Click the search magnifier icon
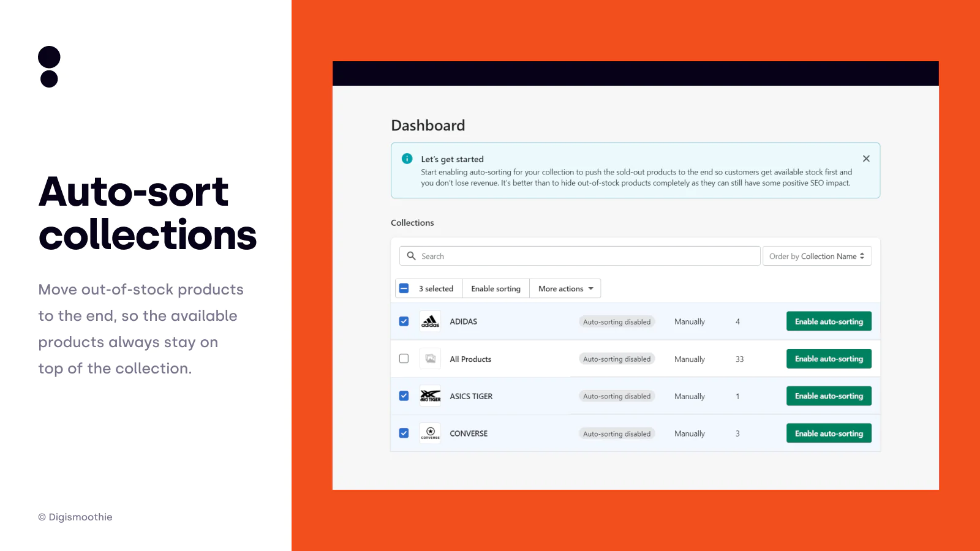980x551 pixels. coord(412,256)
